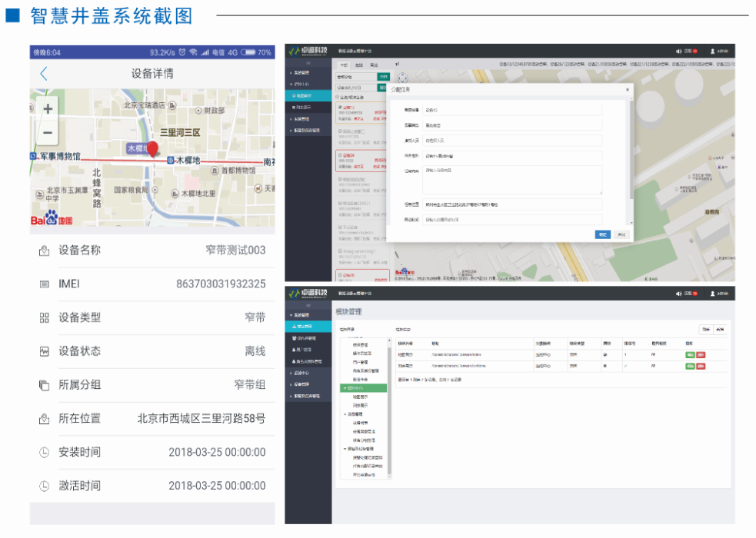Image resolution: width=756 pixels, height=538 pixels.
Task: Switch to the first tab above device list
Action: pyautogui.click(x=344, y=65)
